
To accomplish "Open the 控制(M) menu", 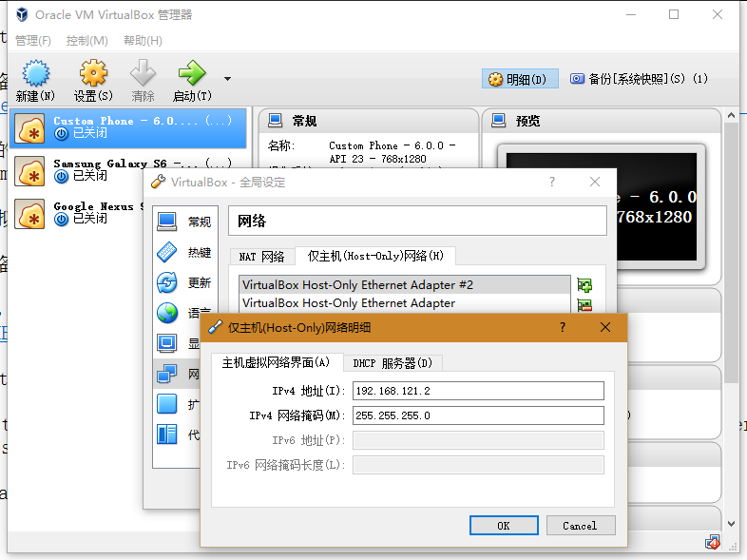I will pyautogui.click(x=87, y=41).
